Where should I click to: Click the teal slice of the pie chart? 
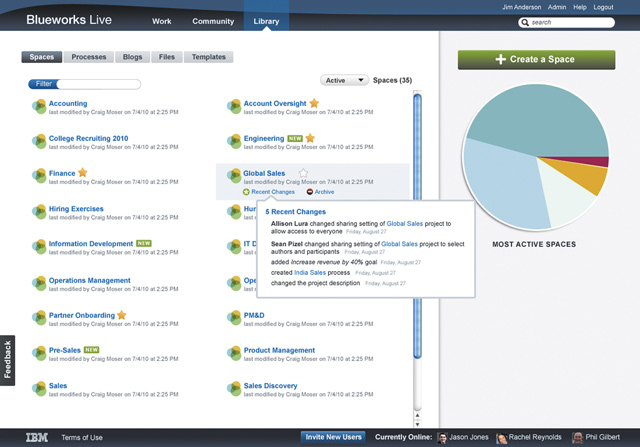pos(539,118)
